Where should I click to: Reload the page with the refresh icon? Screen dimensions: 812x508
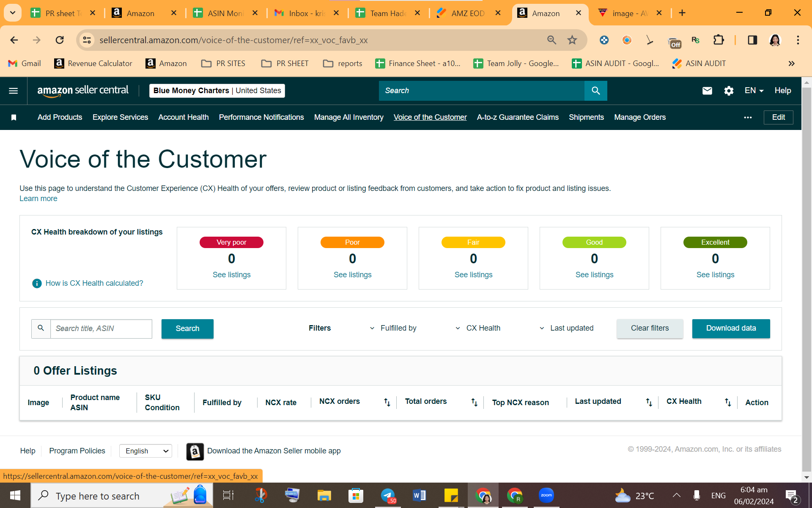[60, 40]
